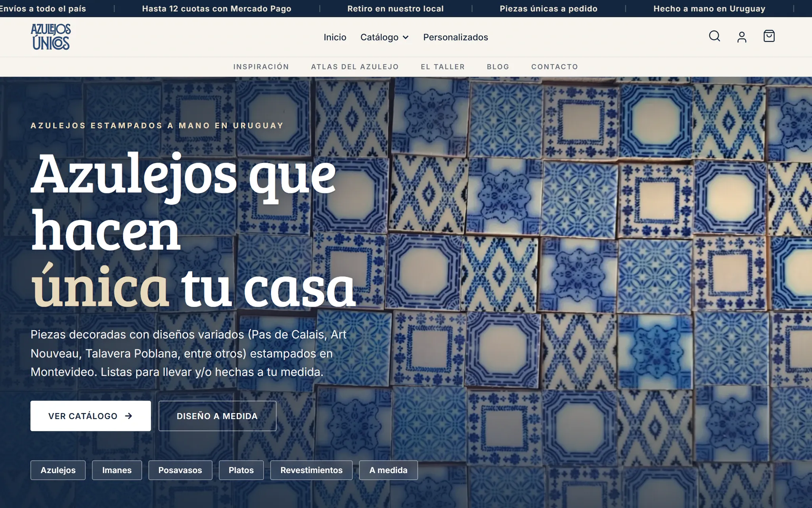Open Atlas del Azulejo page

click(x=355, y=67)
